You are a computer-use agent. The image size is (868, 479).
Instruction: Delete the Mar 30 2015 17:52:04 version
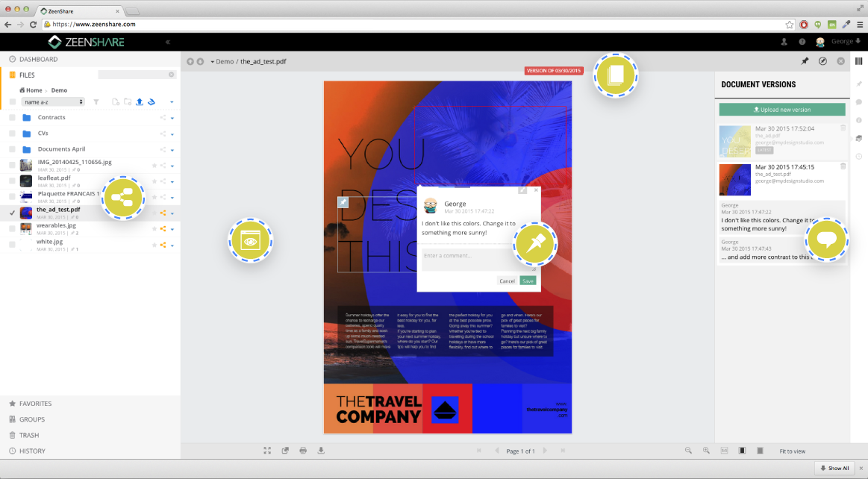click(843, 128)
